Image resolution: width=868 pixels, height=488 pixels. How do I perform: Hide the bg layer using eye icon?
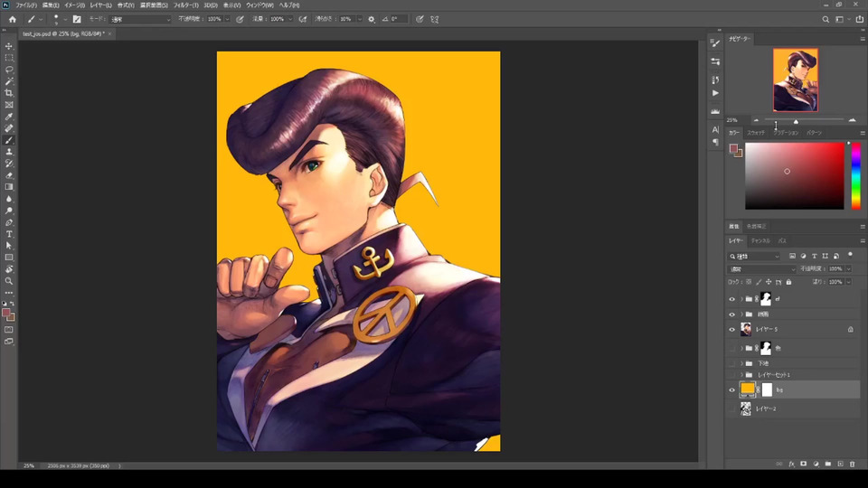pyautogui.click(x=732, y=390)
